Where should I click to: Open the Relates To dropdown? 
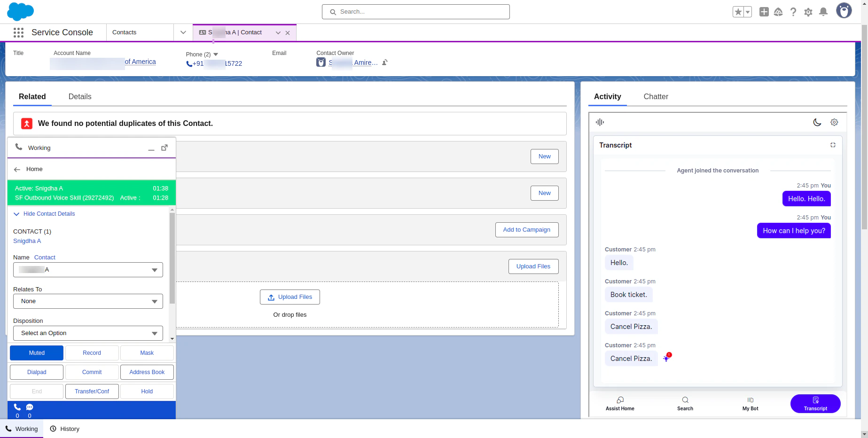pos(87,301)
